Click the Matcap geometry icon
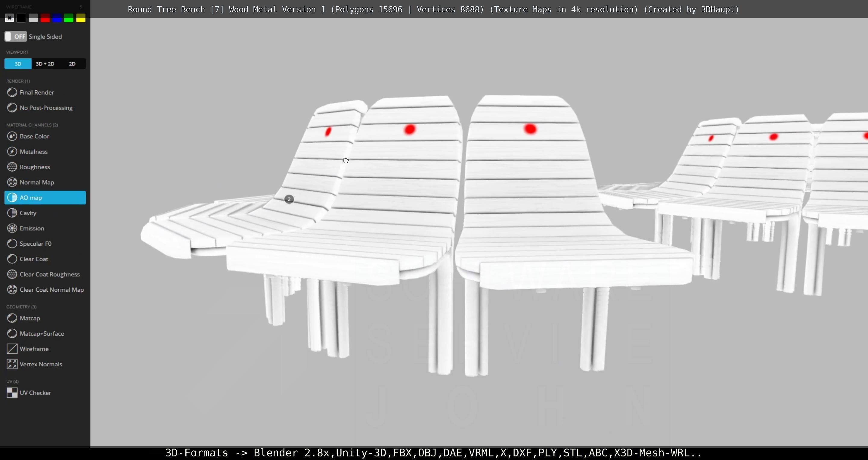The height and width of the screenshot is (460, 868). pyautogui.click(x=12, y=318)
